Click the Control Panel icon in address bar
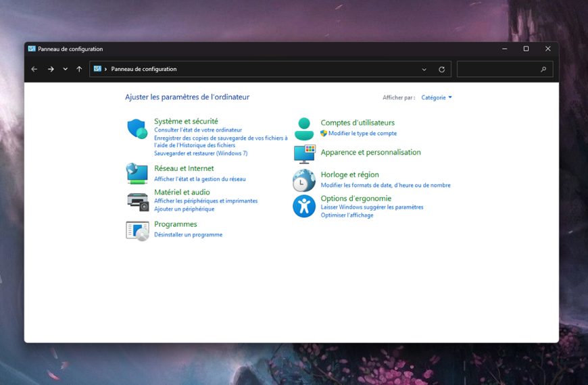The width and height of the screenshot is (588, 385). pyautogui.click(x=97, y=69)
